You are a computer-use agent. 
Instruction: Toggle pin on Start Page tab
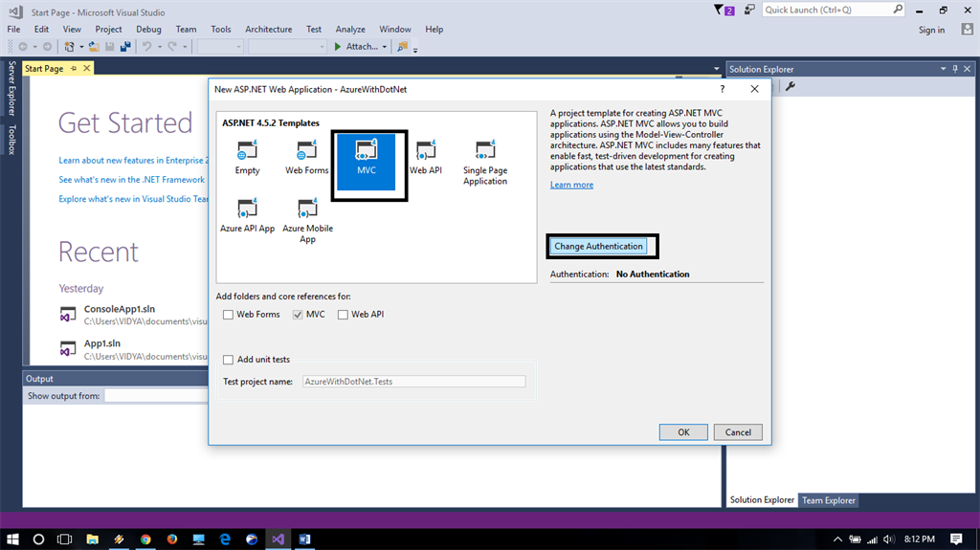pyautogui.click(x=74, y=68)
